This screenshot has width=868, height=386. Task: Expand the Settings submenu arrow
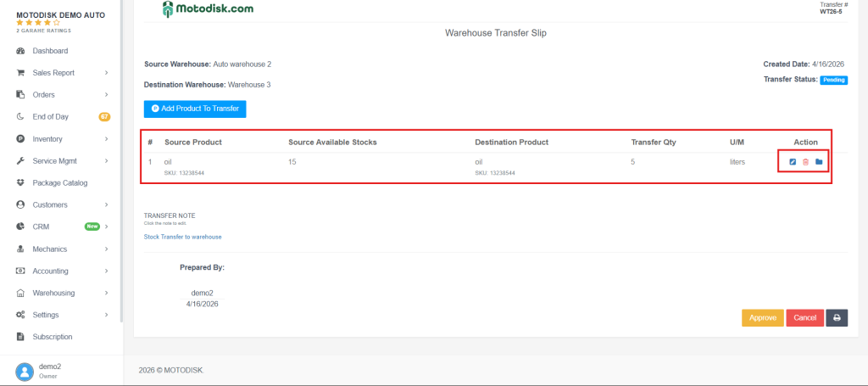click(x=106, y=315)
